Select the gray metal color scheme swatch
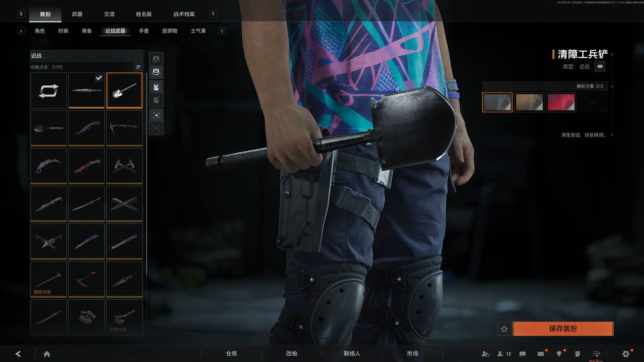Image resolution: width=644 pixels, height=362 pixels. pyautogui.click(x=497, y=102)
